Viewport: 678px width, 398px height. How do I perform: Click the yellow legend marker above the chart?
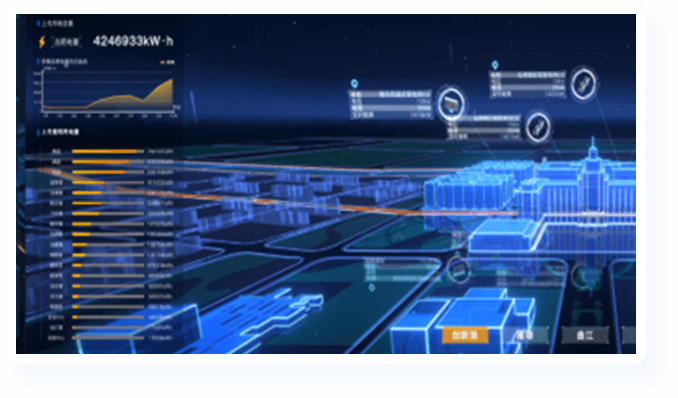163,62
